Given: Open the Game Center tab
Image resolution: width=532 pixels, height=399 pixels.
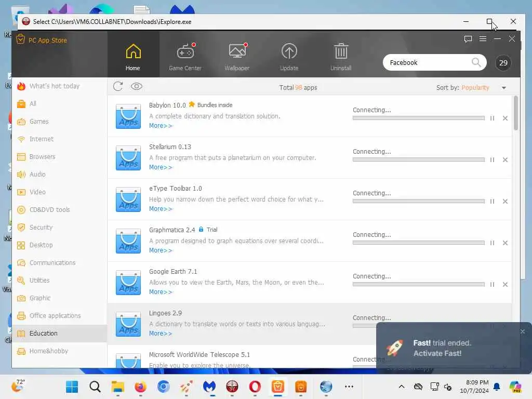Looking at the screenshot, I should click(185, 56).
